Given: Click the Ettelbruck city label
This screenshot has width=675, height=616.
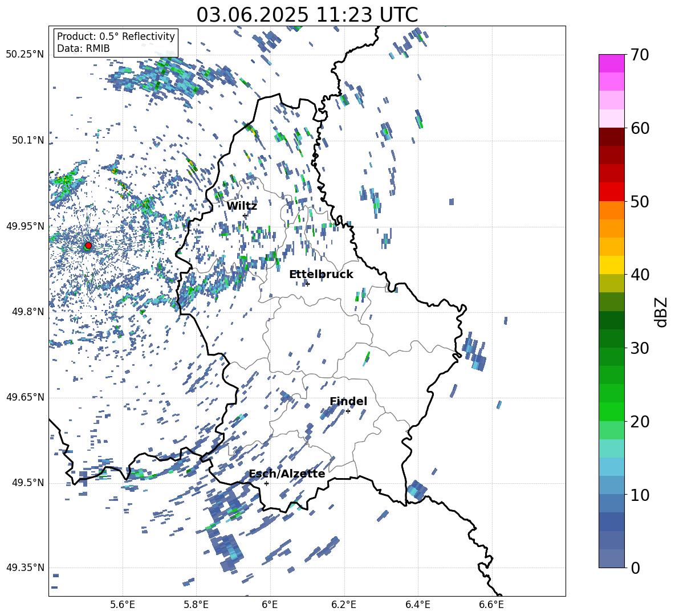Looking at the screenshot, I should click(321, 275).
